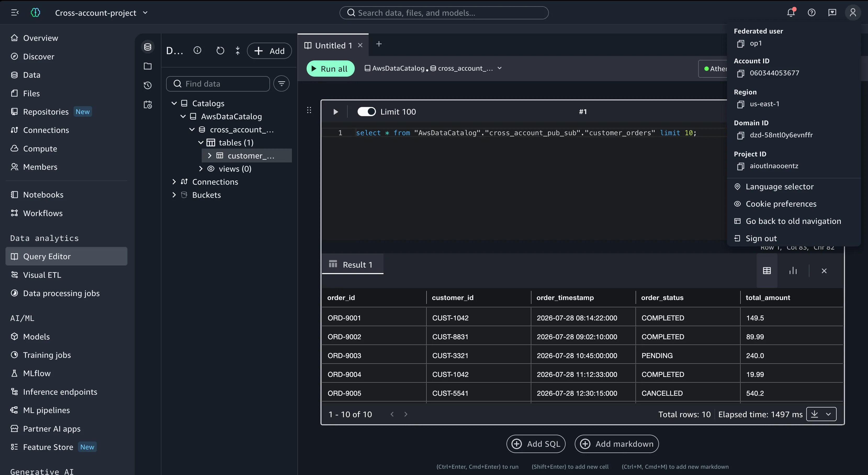Run cell #1 play button
Screen dimensions: 868x475
[x=336, y=112]
